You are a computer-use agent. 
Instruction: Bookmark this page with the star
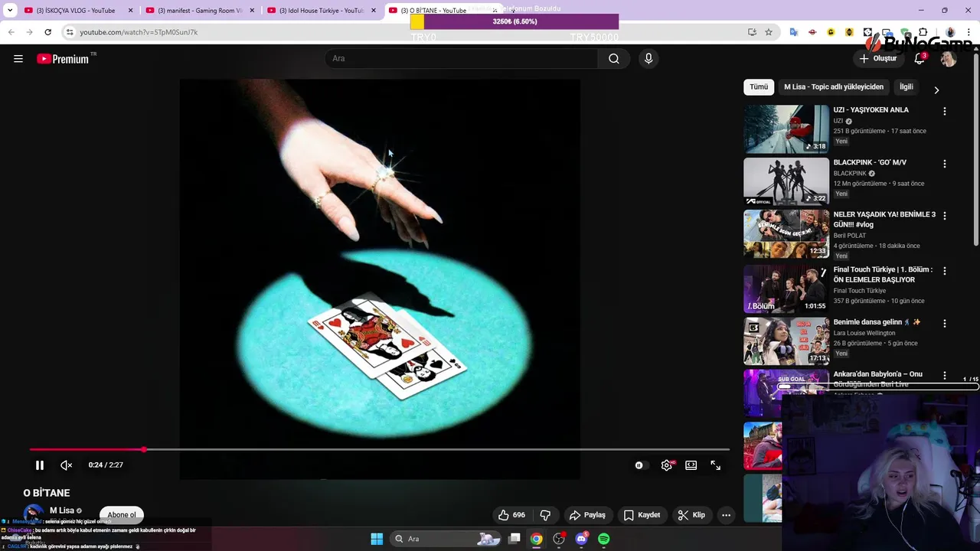point(769,32)
